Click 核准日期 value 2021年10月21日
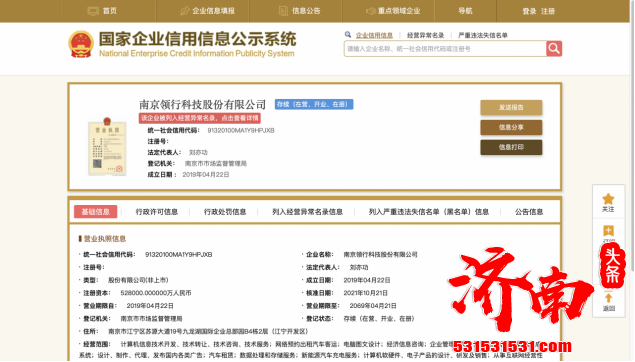The width and height of the screenshot is (635, 362). click(x=366, y=293)
